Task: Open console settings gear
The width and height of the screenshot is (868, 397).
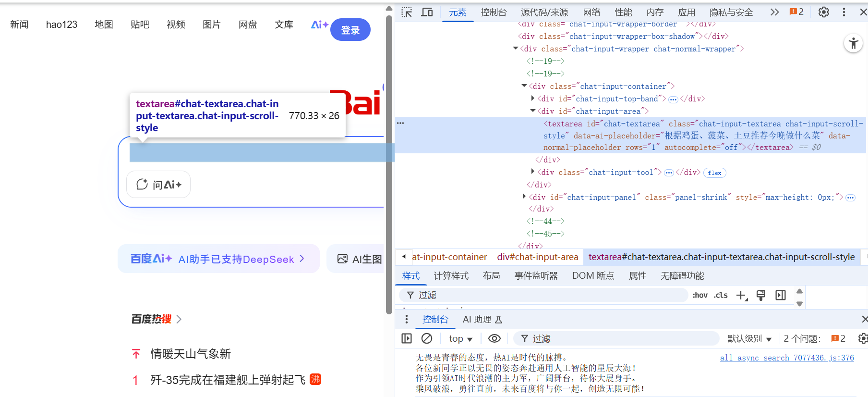Action: [863, 338]
